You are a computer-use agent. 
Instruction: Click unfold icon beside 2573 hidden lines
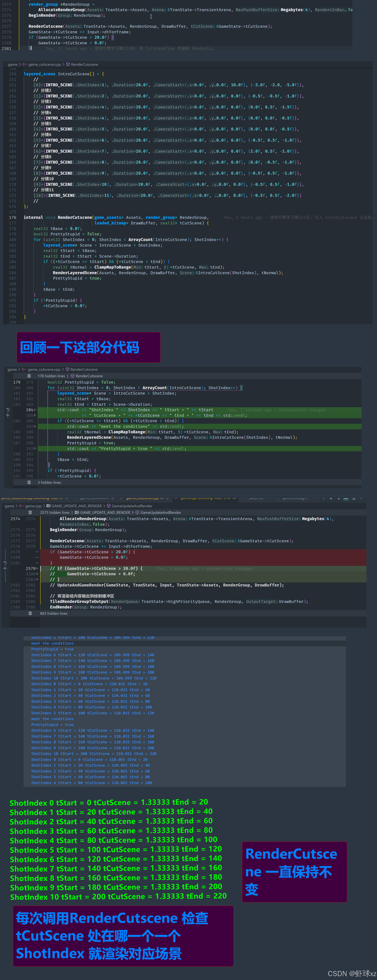click(30, 512)
